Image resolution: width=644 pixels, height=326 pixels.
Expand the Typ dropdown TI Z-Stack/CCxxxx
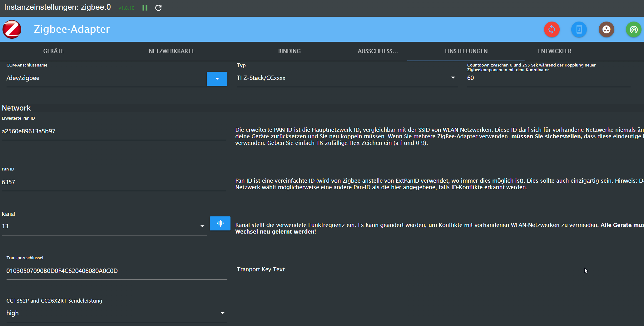point(347,78)
